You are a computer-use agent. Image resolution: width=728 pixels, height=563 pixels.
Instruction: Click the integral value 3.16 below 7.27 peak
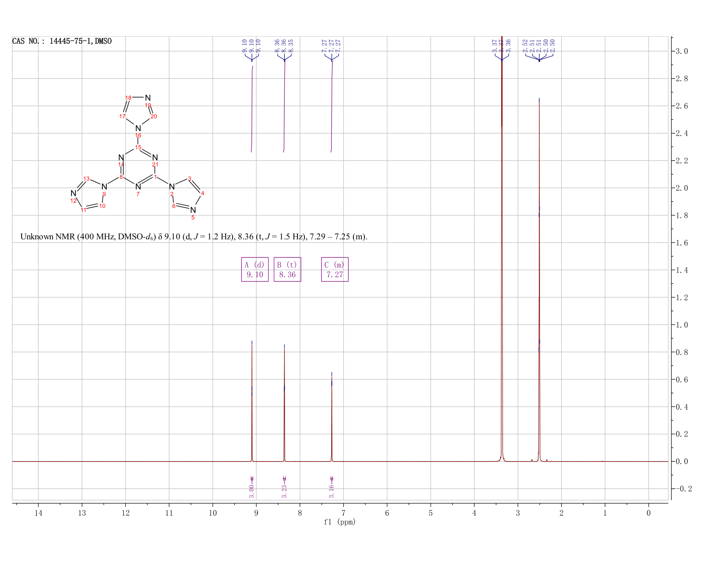[332, 491]
